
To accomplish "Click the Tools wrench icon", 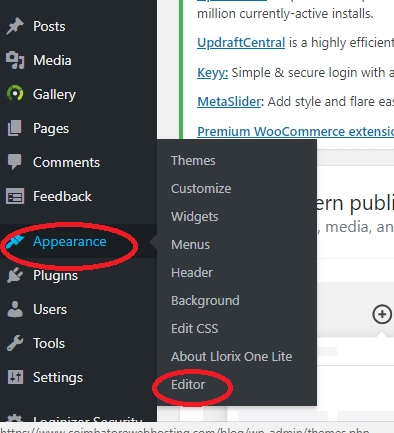I will pyautogui.click(x=15, y=343).
